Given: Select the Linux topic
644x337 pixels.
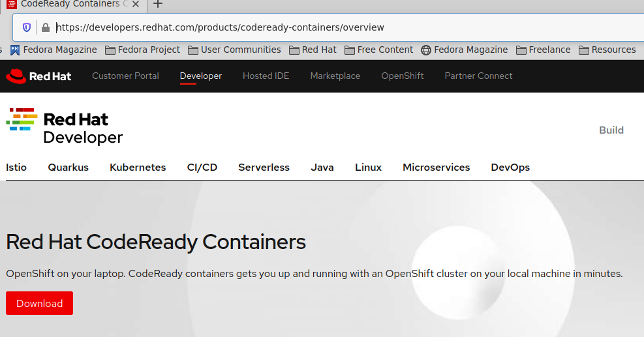Looking at the screenshot, I should coord(369,168).
